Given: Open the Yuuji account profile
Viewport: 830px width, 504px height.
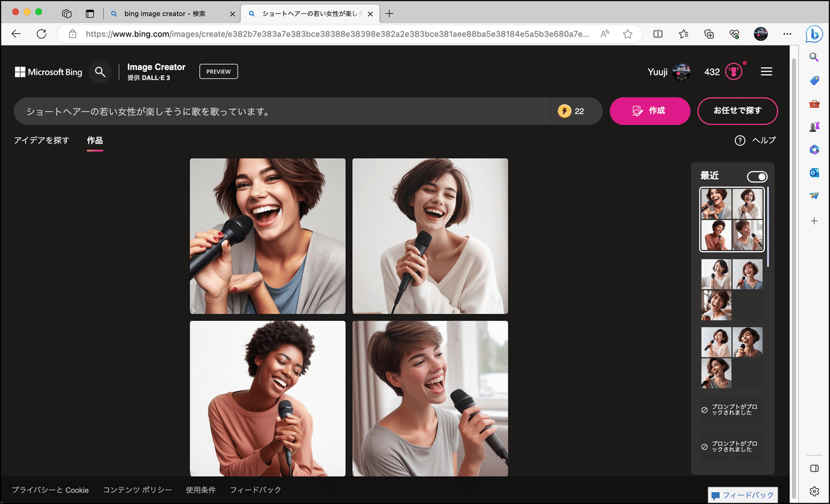Looking at the screenshot, I should pyautogui.click(x=670, y=71).
